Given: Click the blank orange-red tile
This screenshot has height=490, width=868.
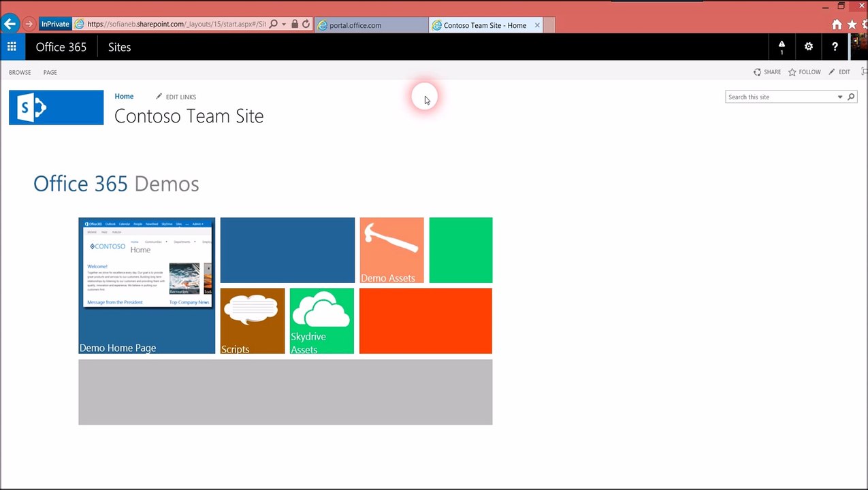Looking at the screenshot, I should (x=425, y=321).
